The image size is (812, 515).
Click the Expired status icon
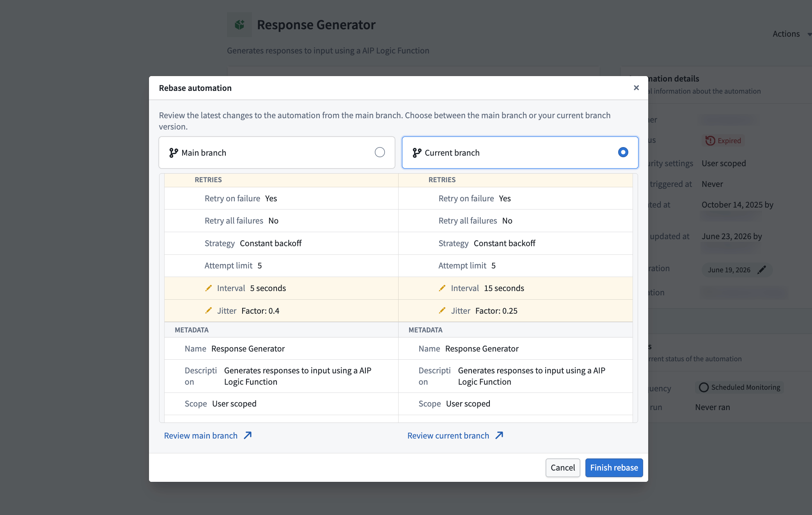[x=710, y=140]
